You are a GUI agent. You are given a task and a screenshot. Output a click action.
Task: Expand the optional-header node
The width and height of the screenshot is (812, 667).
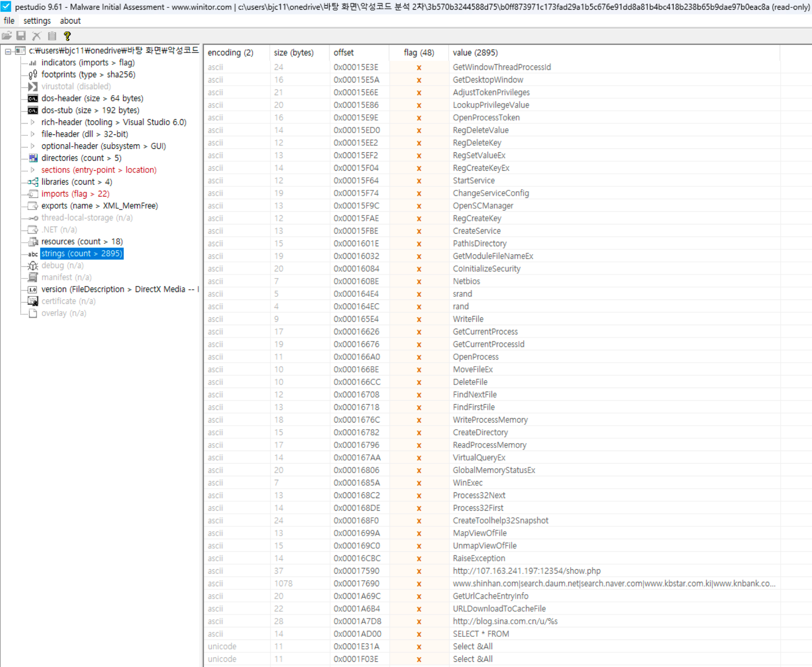33,146
